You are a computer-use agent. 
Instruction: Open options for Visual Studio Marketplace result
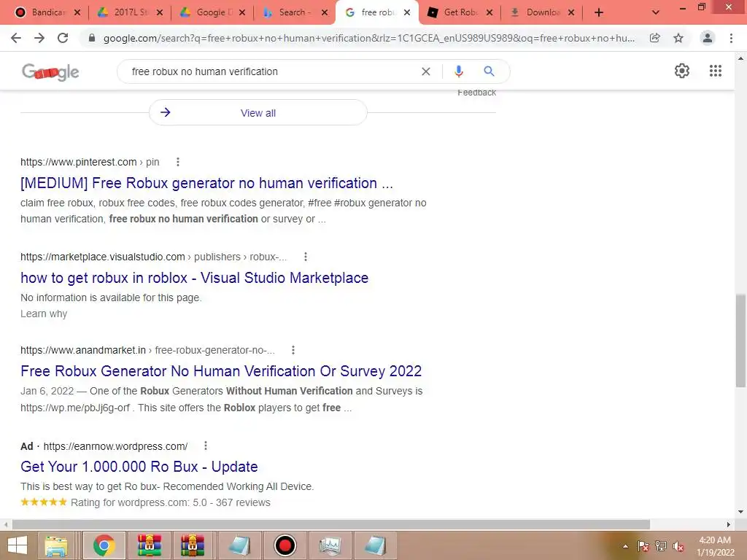(306, 257)
